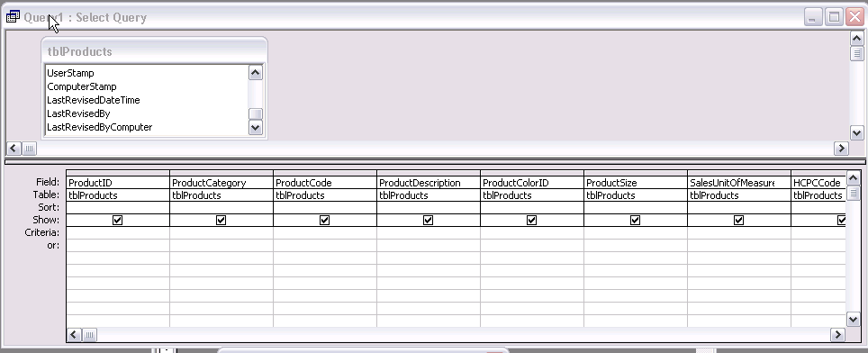The image size is (868, 353).
Task: Click the 'or' cell under ProductCategory
Action: [222, 246]
